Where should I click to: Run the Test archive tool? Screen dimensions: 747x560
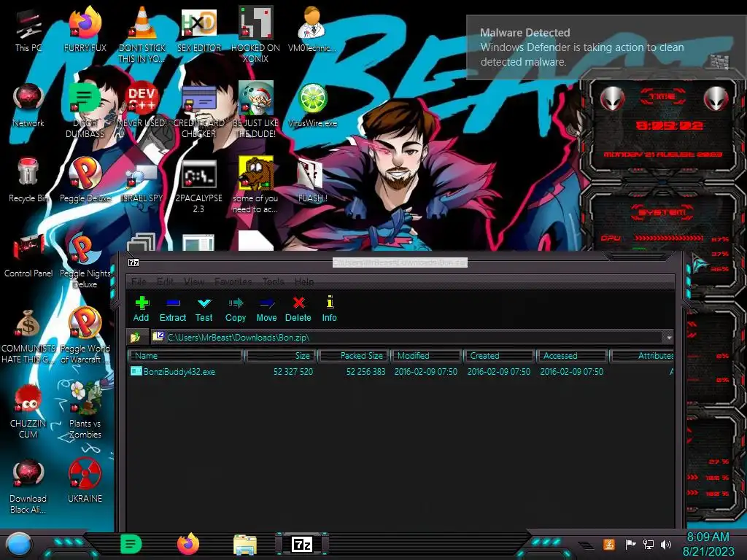pyautogui.click(x=204, y=309)
